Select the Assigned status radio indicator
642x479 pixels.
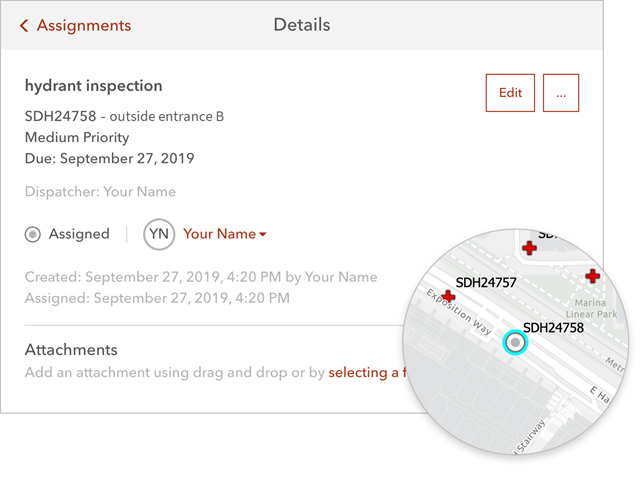click(x=33, y=234)
